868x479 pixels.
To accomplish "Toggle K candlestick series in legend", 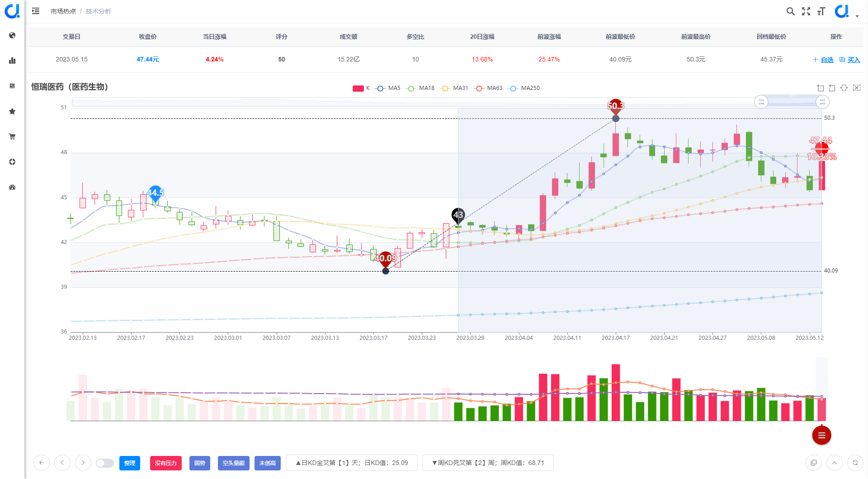I will tap(361, 88).
